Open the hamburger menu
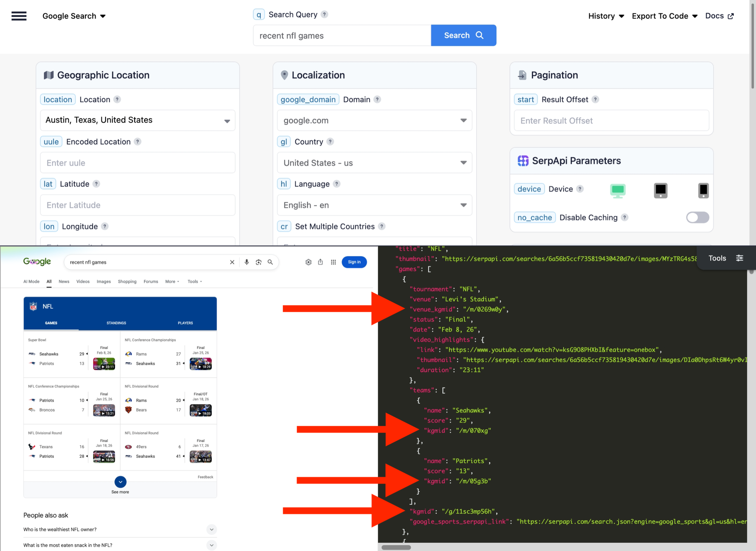This screenshot has height=551, width=756. coord(19,16)
